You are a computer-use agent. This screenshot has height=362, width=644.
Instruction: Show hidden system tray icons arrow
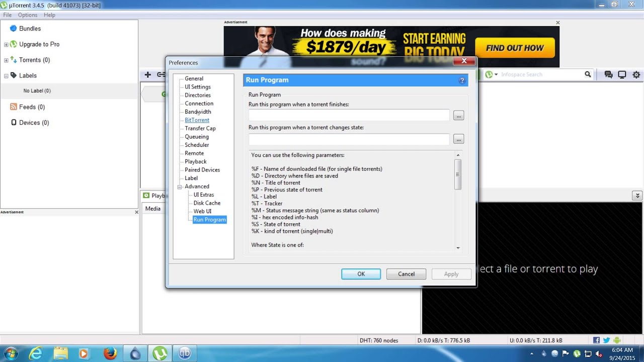[531, 353]
